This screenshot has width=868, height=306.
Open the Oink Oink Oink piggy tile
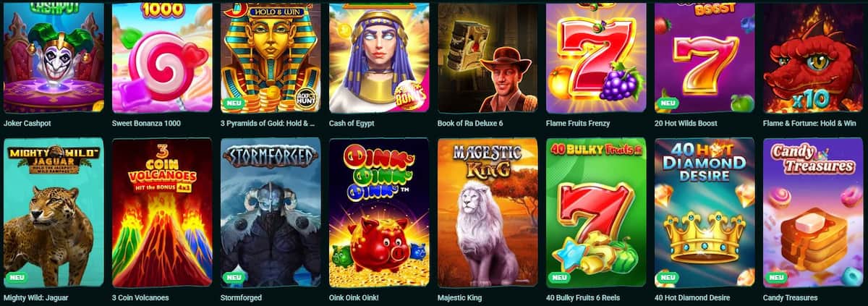[379, 212]
